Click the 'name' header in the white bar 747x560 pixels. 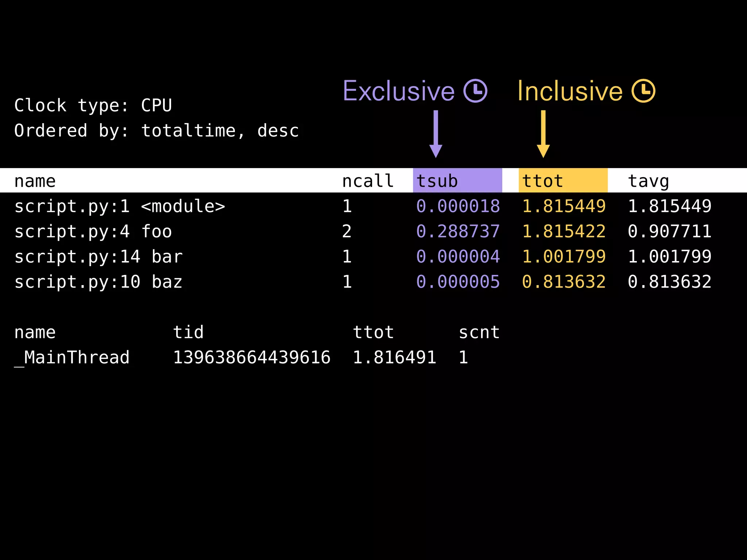coord(35,181)
